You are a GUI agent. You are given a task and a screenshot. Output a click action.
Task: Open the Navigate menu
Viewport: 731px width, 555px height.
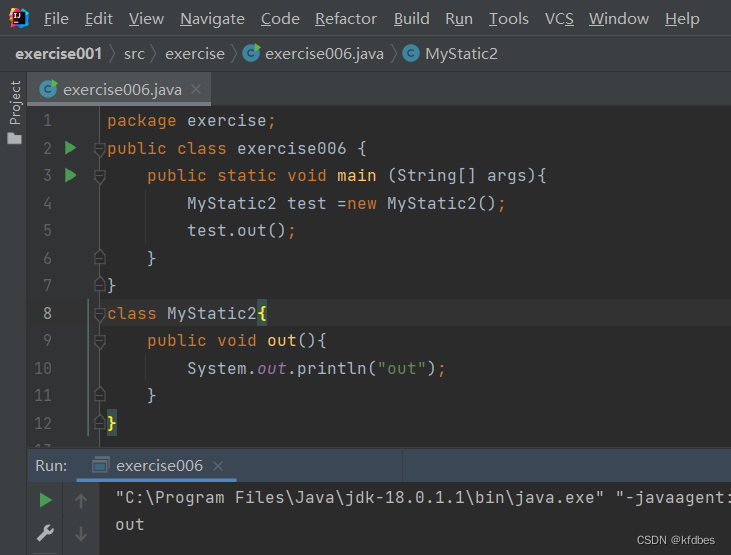[x=212, y=19]
